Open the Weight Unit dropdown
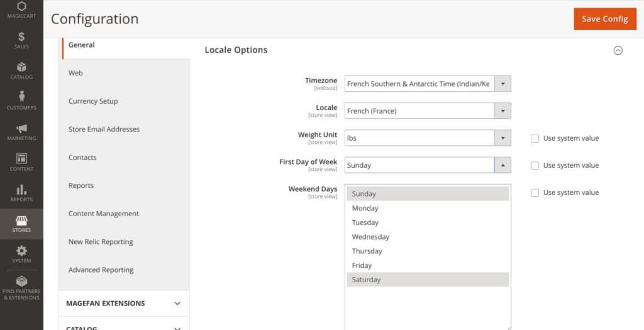The image size is (644, 330). coord(428,138)
